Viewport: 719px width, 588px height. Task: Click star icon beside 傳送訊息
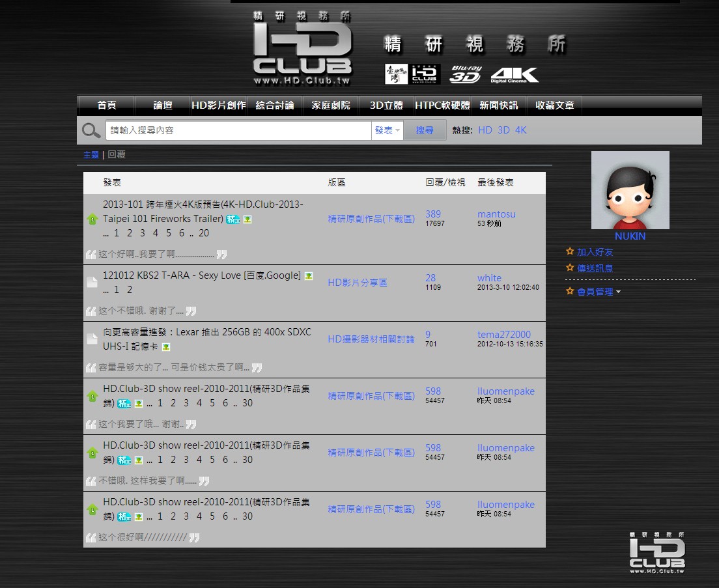point(570,268)
